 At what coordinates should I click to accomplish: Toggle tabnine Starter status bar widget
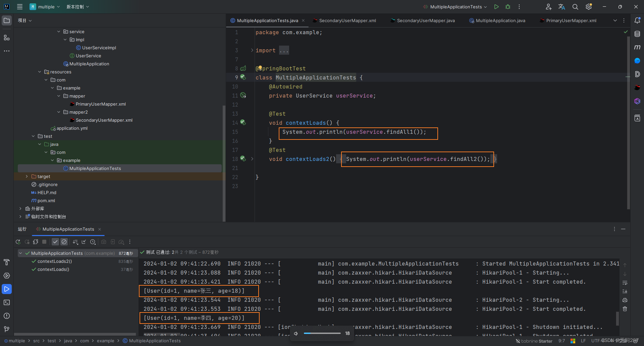coord(534,341)
